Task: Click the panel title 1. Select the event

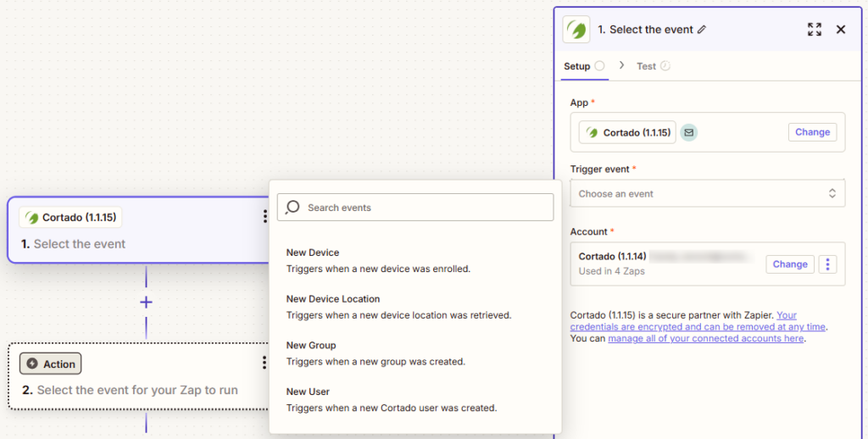Action: coord(645,30)
